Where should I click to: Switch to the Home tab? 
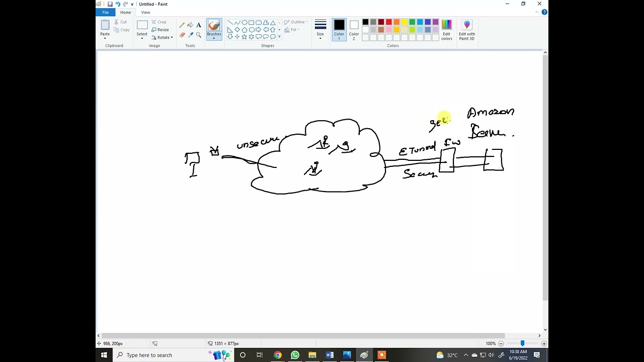coord(125,12)
